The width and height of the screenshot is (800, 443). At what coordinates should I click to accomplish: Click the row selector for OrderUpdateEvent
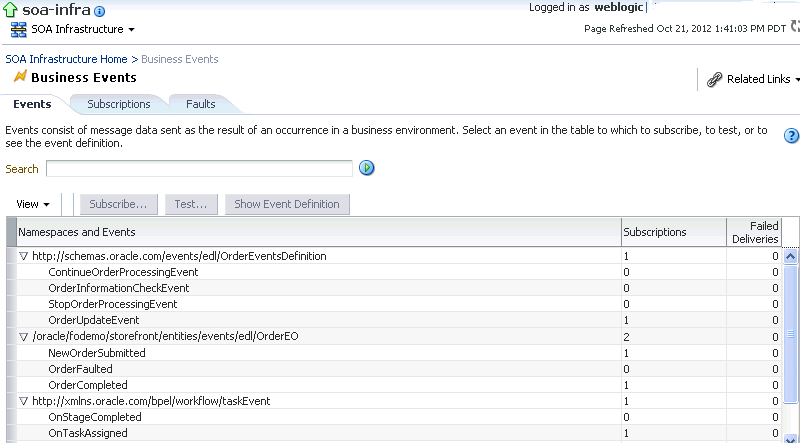(12, 321)
